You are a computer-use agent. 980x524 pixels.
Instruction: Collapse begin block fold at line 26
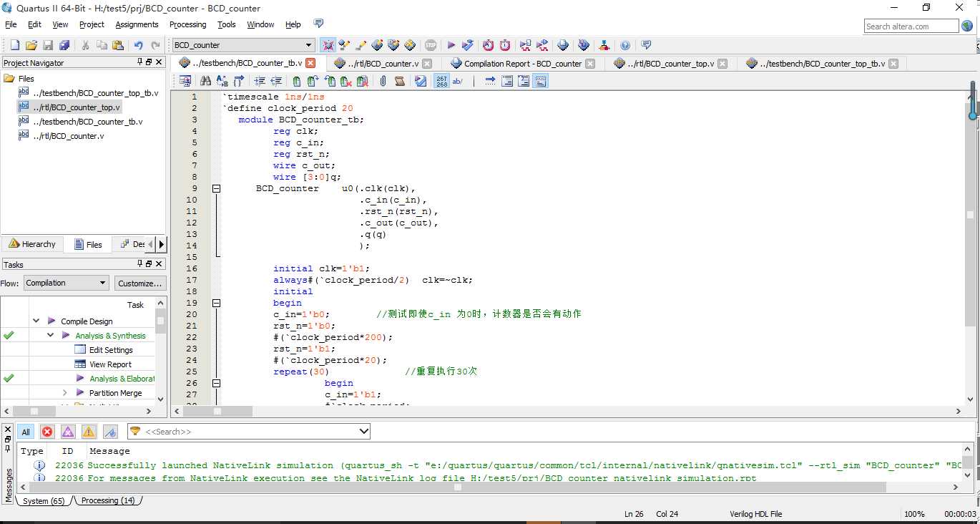point(216,383)
